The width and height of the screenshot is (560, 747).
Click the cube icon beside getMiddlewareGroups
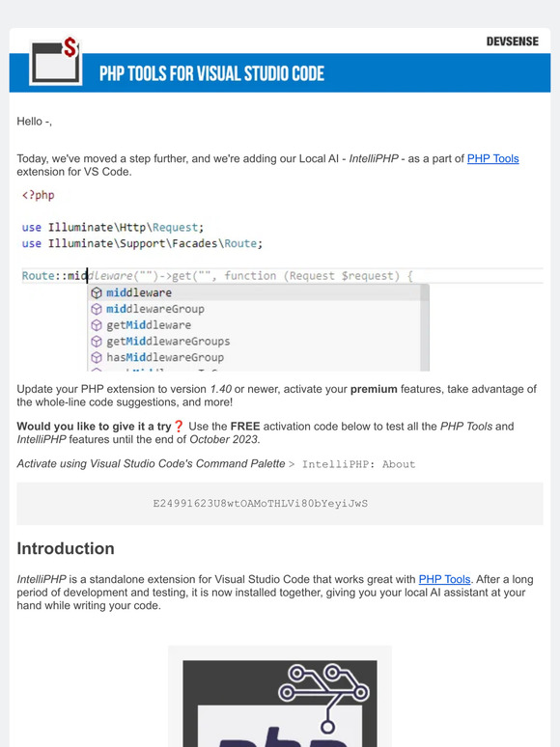tap(97, 341)
